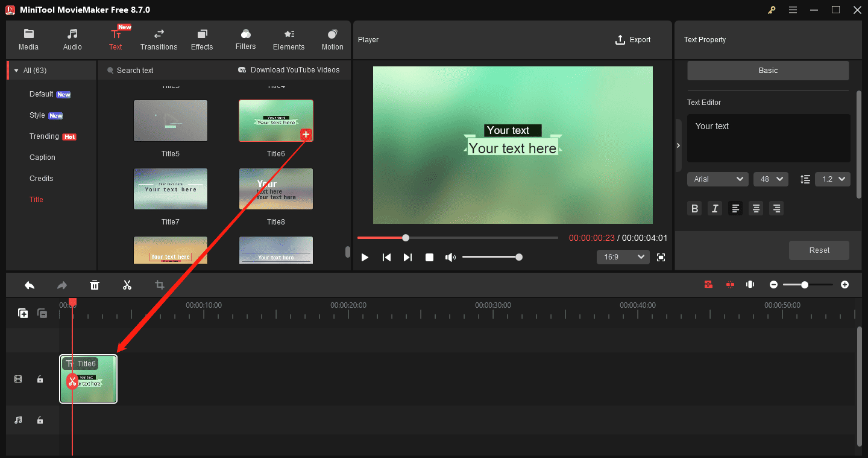The image size is (868, 458).
Task: Switch to the Transitions tab
Action: (159, 40)
